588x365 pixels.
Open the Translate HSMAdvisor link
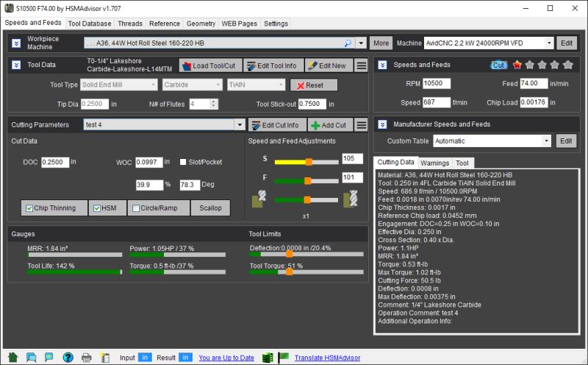tap(327, 358)
